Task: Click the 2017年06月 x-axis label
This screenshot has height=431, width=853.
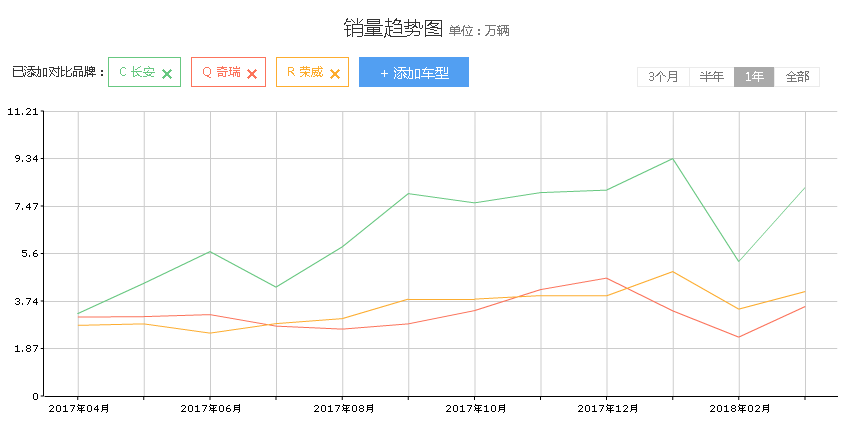Action: 211,408
